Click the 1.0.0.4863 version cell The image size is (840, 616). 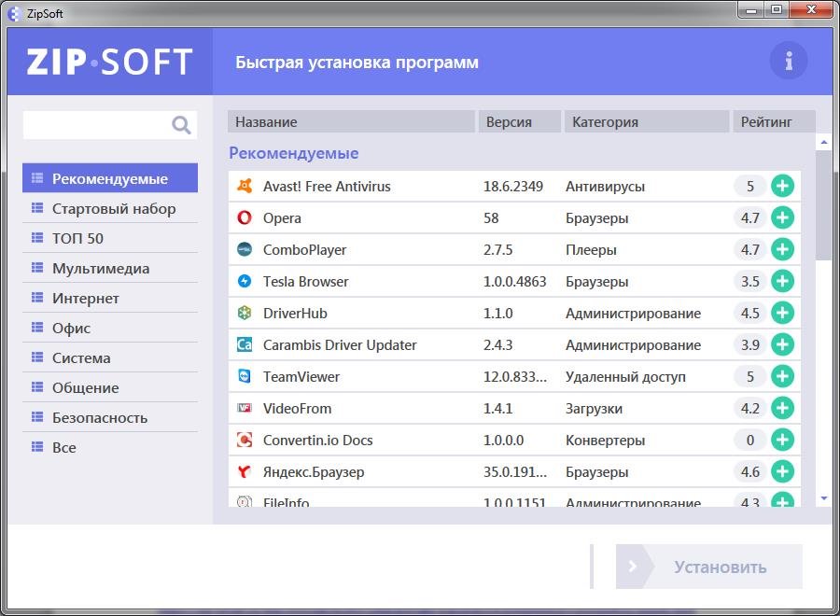(x=515, y=281)
